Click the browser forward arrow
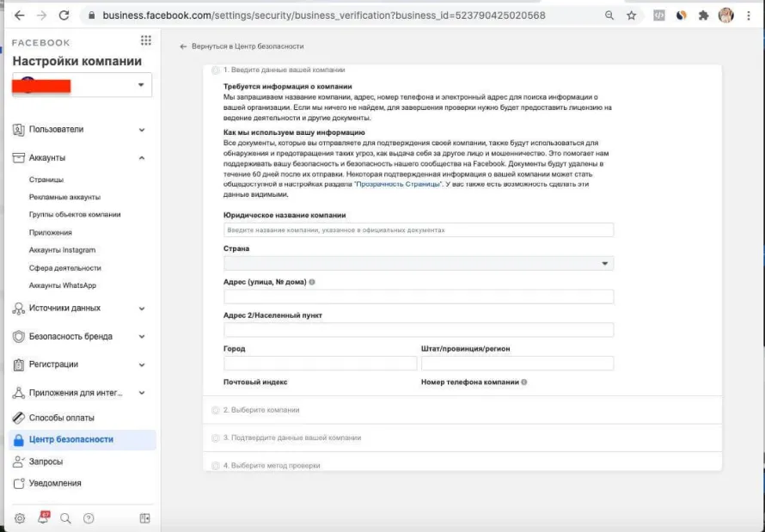This screenshot has width=765, height=532. coord(41,15)
